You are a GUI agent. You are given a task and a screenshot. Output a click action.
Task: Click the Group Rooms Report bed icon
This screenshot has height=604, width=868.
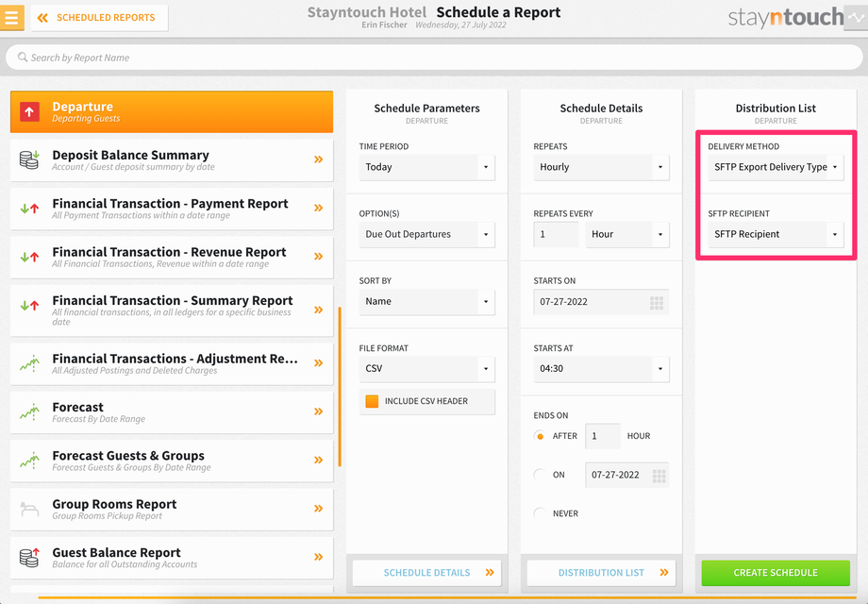click(30, 509)
